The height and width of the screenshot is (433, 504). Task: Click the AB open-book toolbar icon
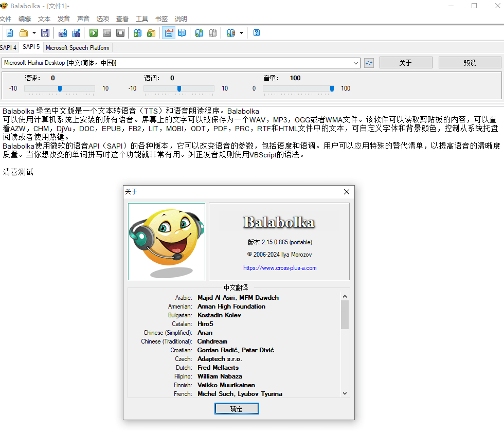pyautogui.click(x=182, y=33)
